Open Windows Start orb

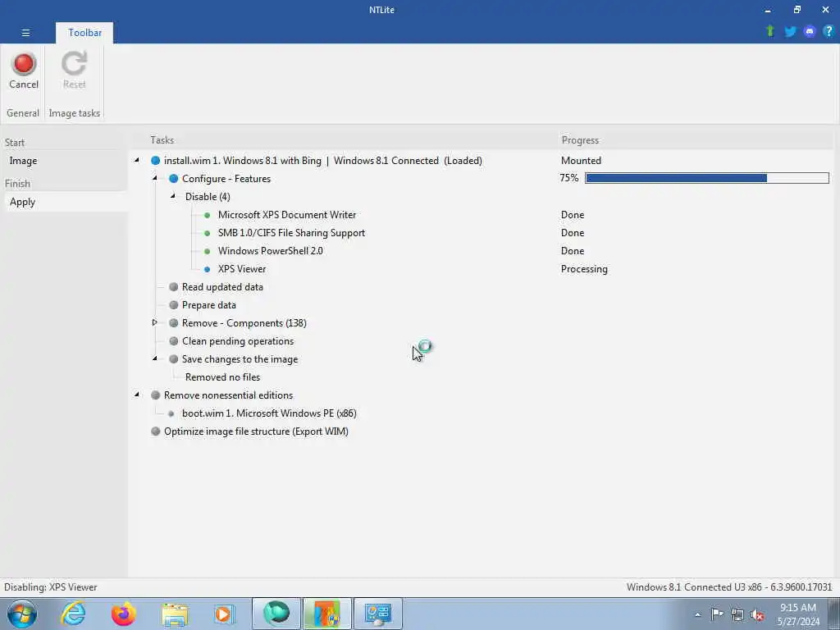pyautogui.click(x=22, y=614)
